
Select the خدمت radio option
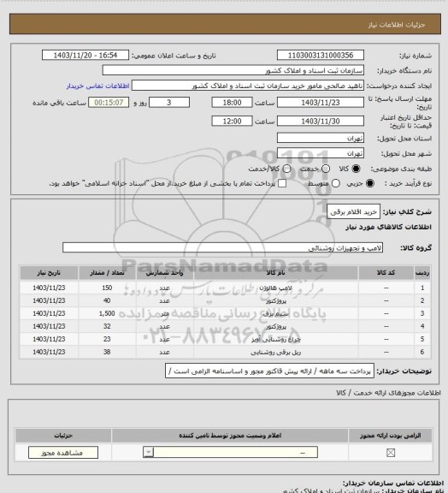click(x=326, y=169)
